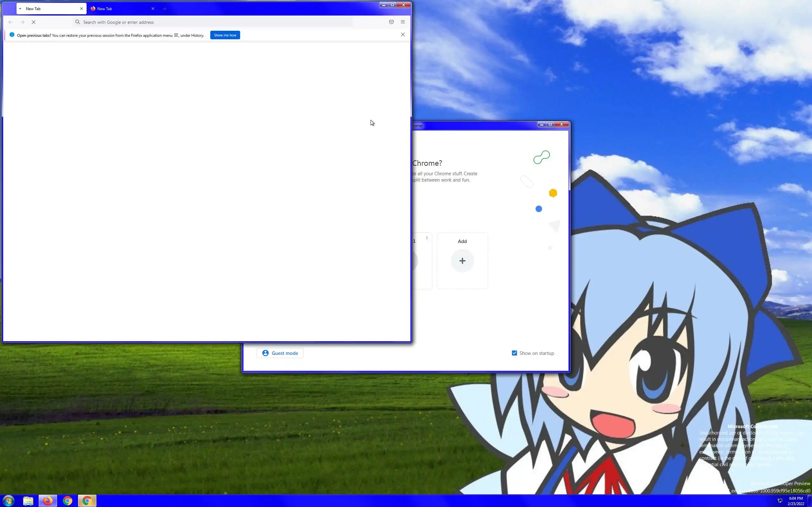
Task: Click the Firefox forward arrow
Action: click(22, 22)
